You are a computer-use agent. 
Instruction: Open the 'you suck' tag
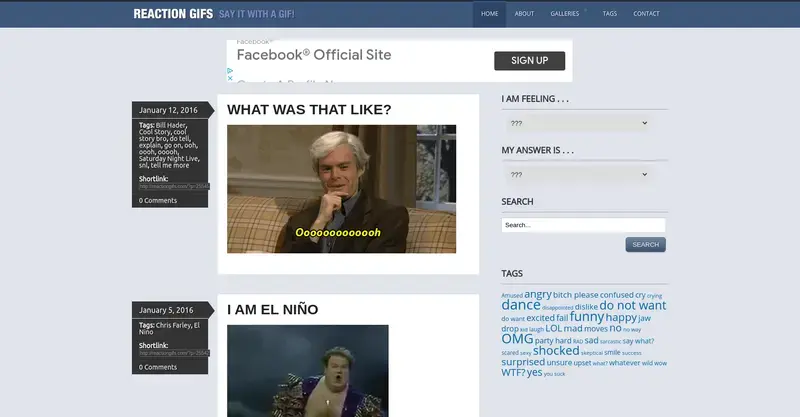[554, 374]
